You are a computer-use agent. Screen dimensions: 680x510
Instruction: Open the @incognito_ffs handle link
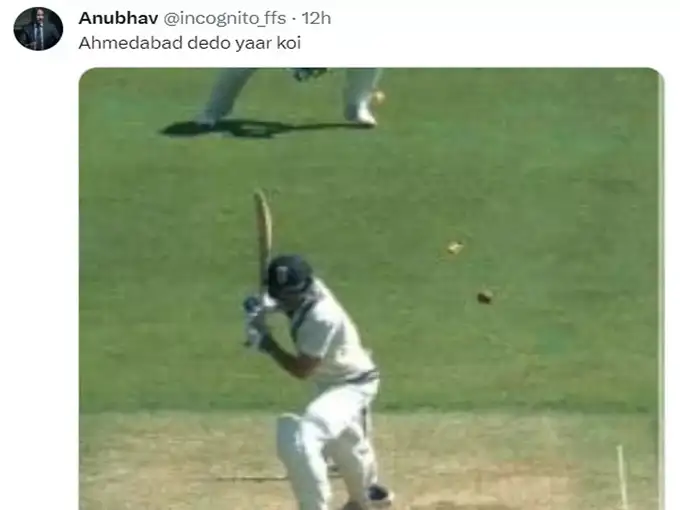pos(225,19)
